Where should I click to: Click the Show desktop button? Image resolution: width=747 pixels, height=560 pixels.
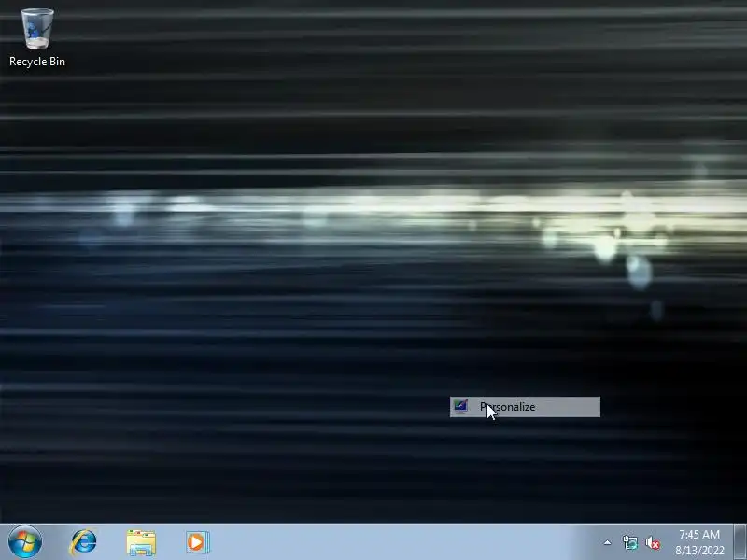point(740,542)
